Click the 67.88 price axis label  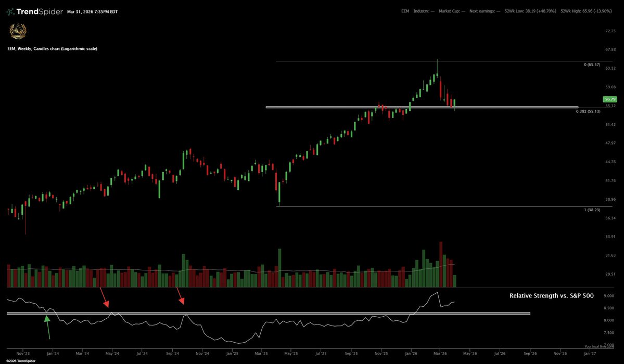point(610,50)
